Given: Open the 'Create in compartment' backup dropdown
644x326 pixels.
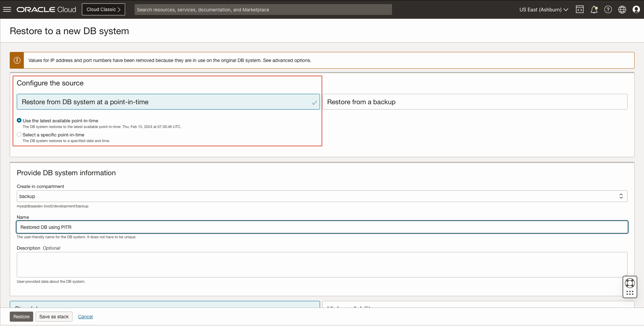Looking at the screenshot, I should tap(322, 196).
